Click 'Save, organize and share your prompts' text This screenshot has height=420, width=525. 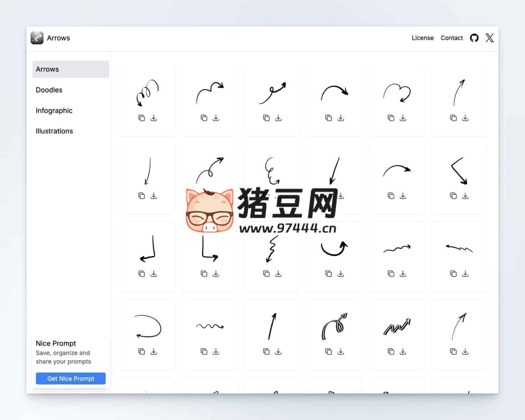coord(63,357)
